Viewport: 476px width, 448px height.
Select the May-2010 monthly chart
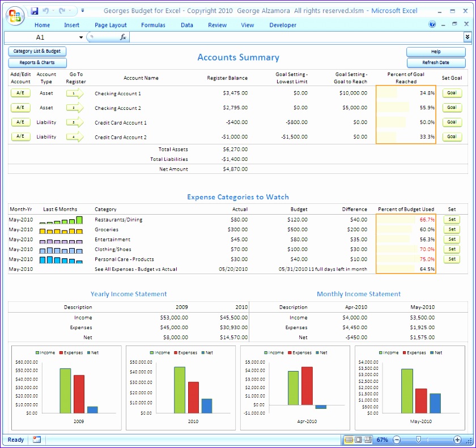coord(410,387)
